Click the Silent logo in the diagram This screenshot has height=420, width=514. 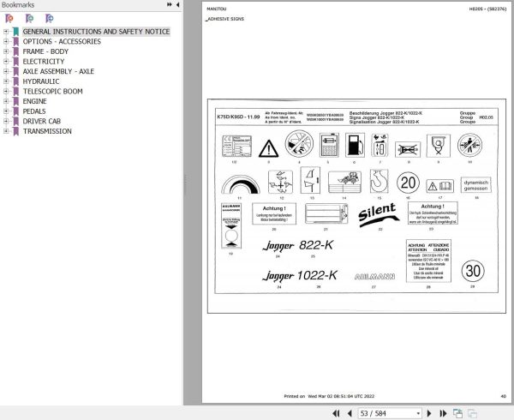point(379,215)
